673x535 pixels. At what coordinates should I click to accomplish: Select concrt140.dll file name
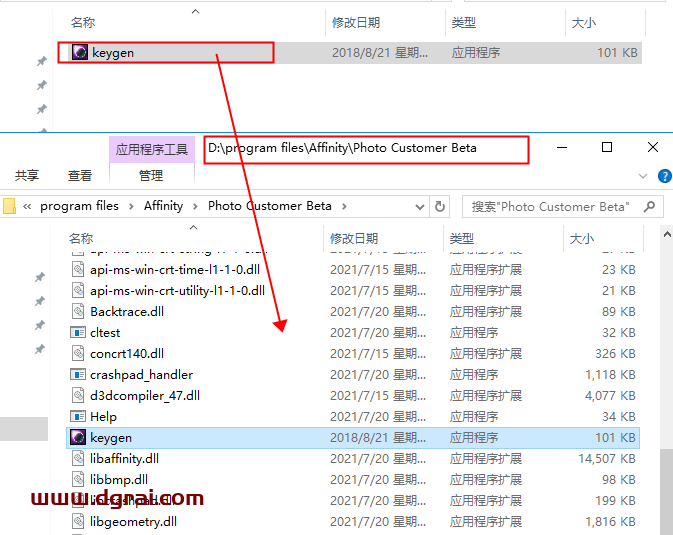(127, 354)
